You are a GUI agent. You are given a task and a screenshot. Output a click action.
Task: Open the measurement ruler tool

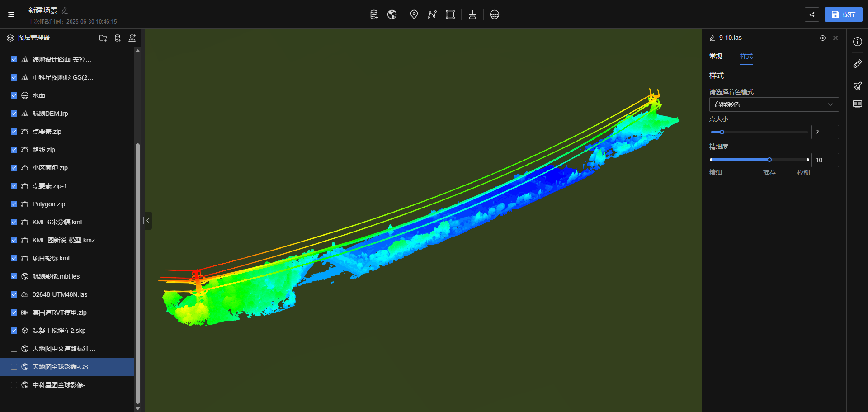[857, 64]
